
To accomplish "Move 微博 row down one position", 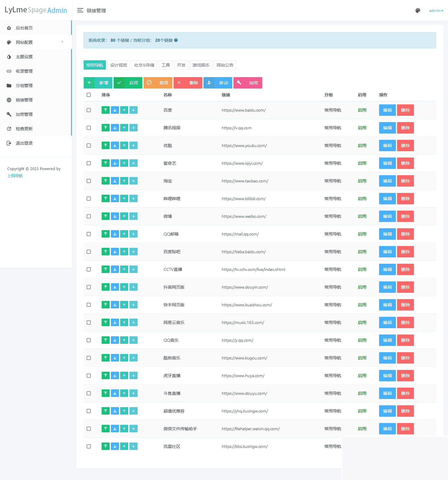I will [x=133, y=216].
